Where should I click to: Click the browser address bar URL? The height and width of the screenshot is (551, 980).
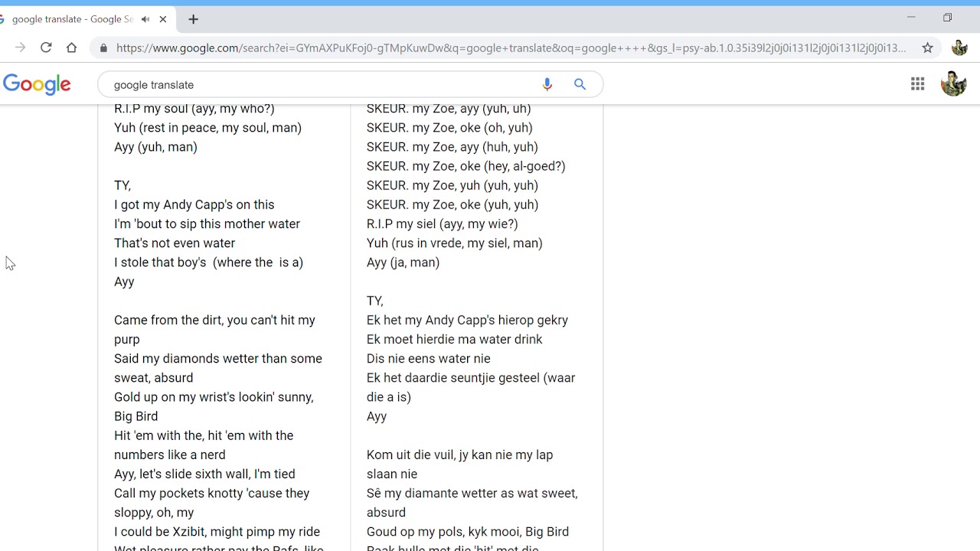pos(511,47)
